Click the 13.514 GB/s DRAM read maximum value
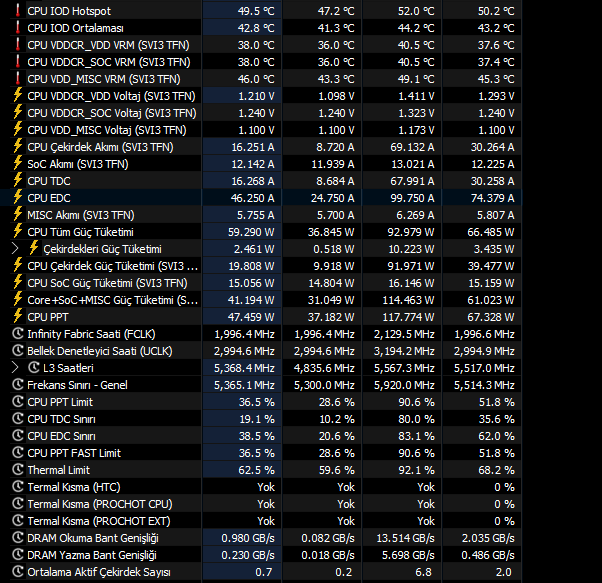The image size is (602, 583). pos(405,538)
